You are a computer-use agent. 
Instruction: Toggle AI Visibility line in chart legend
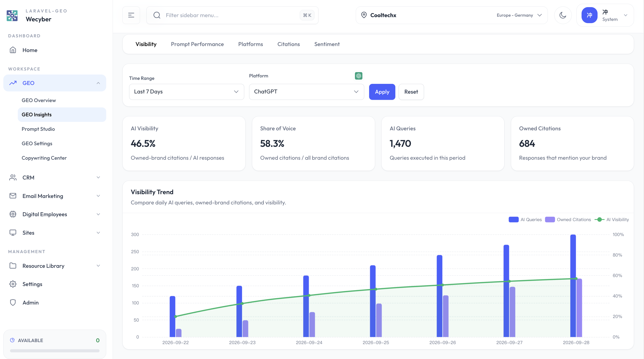coord(612,219)
